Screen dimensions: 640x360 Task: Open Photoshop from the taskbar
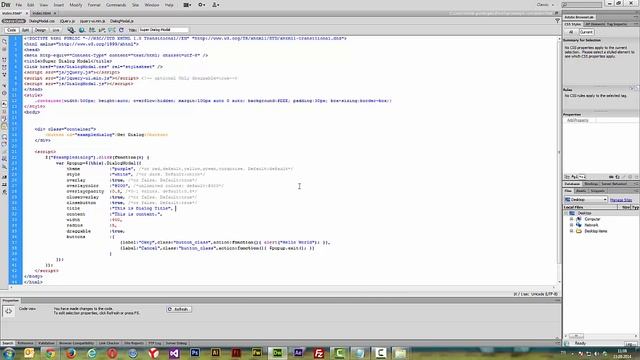[x=195, y=353]
